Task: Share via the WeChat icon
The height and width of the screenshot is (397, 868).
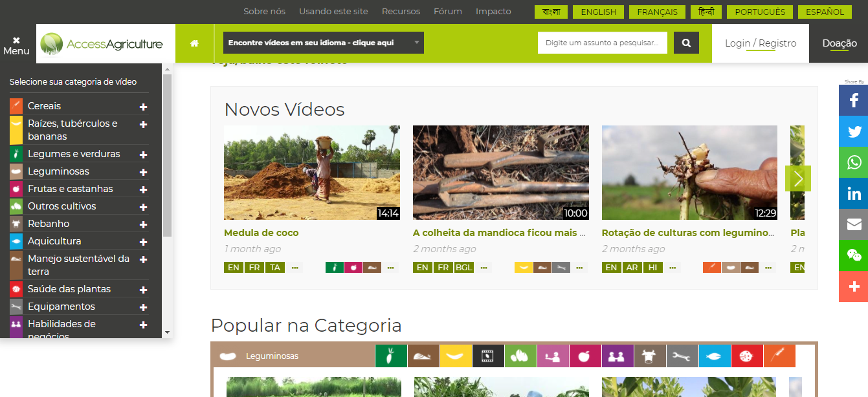Action: click(x=853, y=255)
